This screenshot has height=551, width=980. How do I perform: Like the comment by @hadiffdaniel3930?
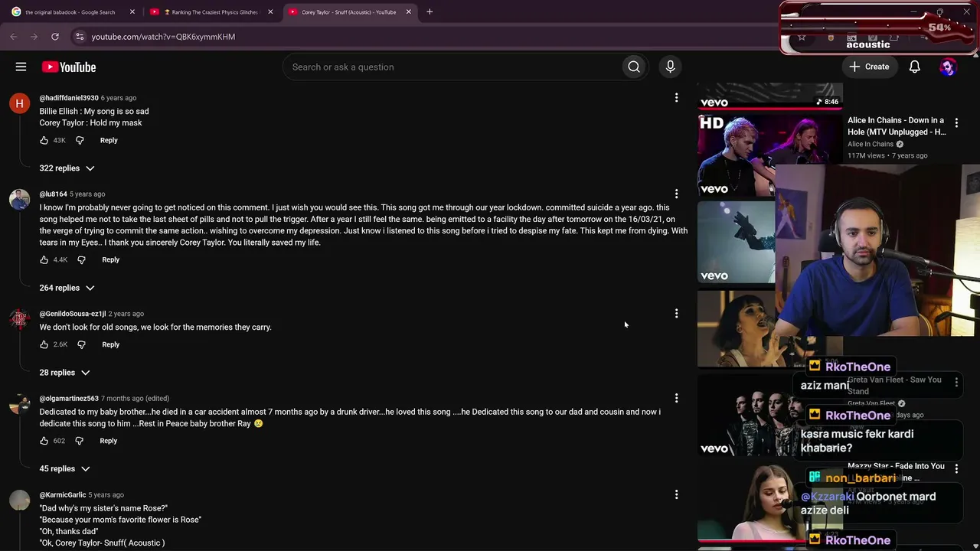44,140
